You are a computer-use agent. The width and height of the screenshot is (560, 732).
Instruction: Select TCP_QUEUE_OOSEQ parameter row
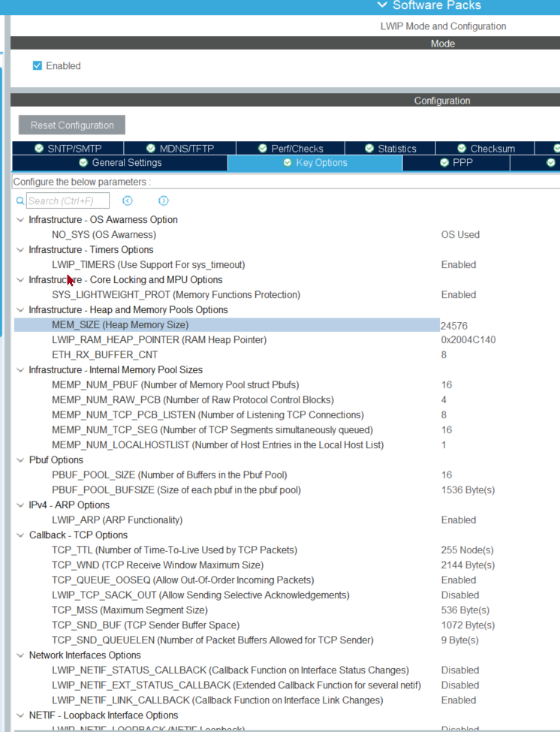click(x=183, y=580)
